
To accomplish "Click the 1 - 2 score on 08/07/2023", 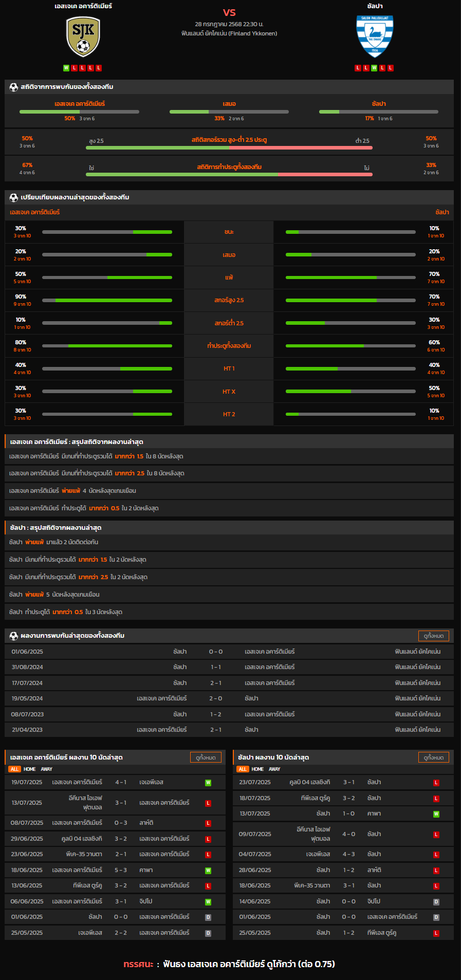I will pyautogui.click(x=216, y=714).
